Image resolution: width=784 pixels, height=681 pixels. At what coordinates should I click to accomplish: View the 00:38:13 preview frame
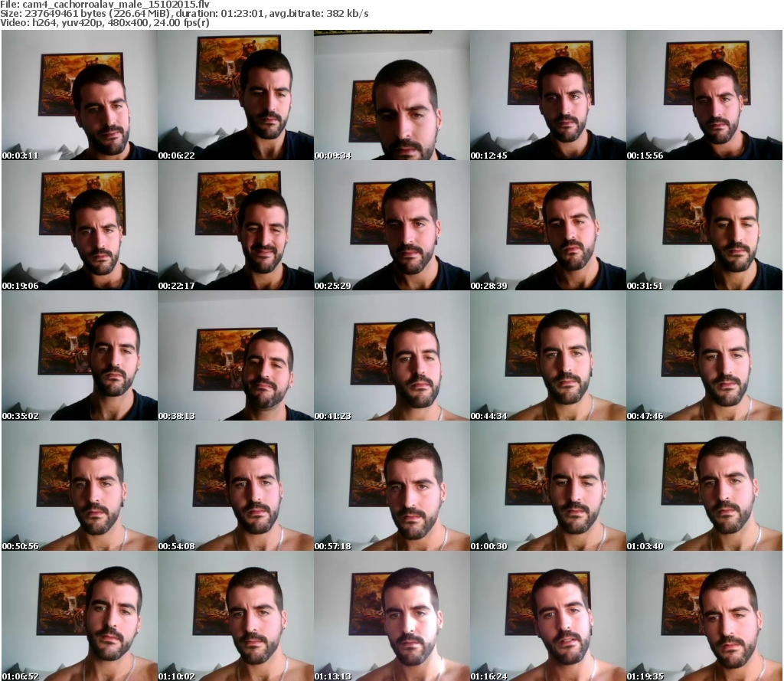[236, 355]
